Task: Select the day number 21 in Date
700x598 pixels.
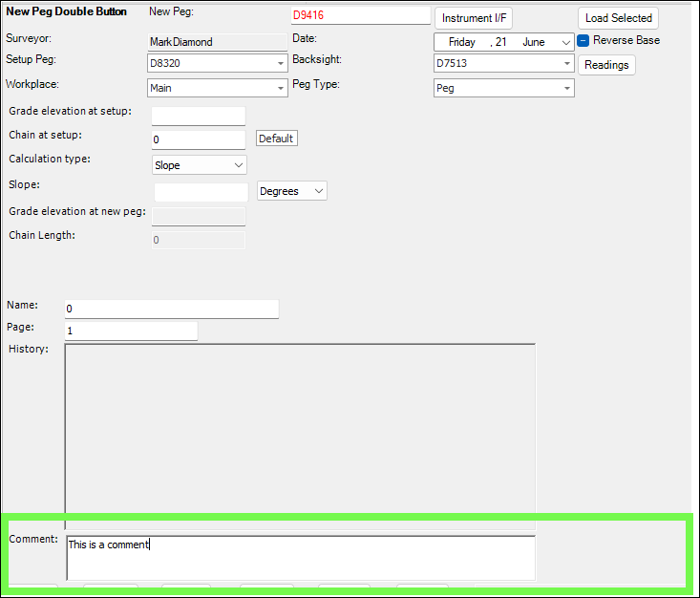Action: pos(501,42)
